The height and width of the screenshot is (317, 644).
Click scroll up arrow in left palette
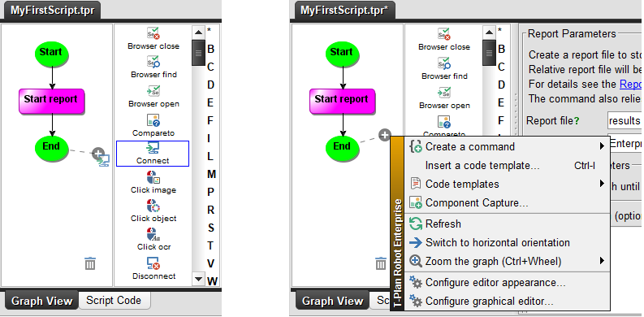pyautogui.click(x=198, y=33)
